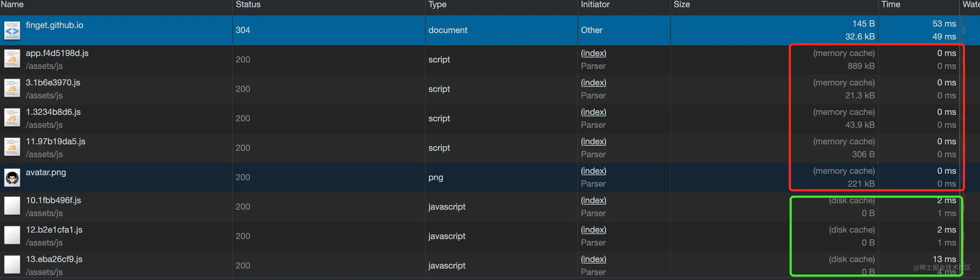
Task: Open the (index) initiator link for avatar.png
Action: (594, 171)
